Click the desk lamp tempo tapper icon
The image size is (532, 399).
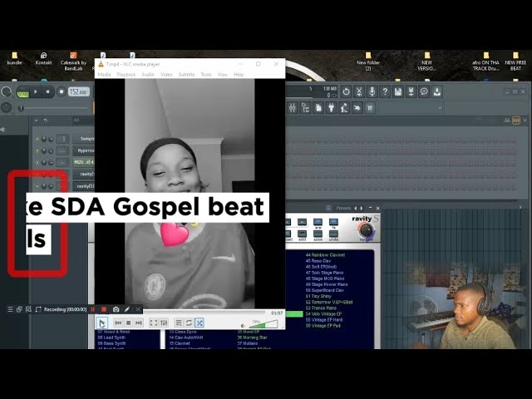point(344,108)
